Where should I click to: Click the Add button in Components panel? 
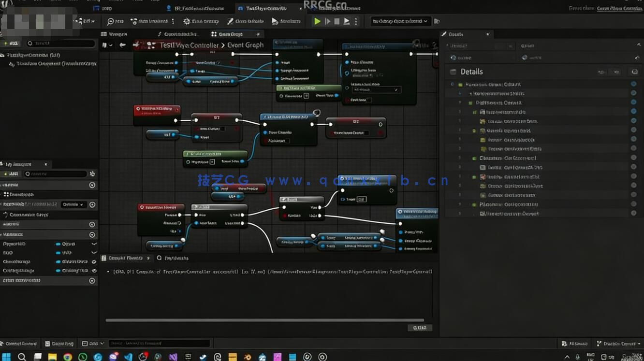pos(12,43)
